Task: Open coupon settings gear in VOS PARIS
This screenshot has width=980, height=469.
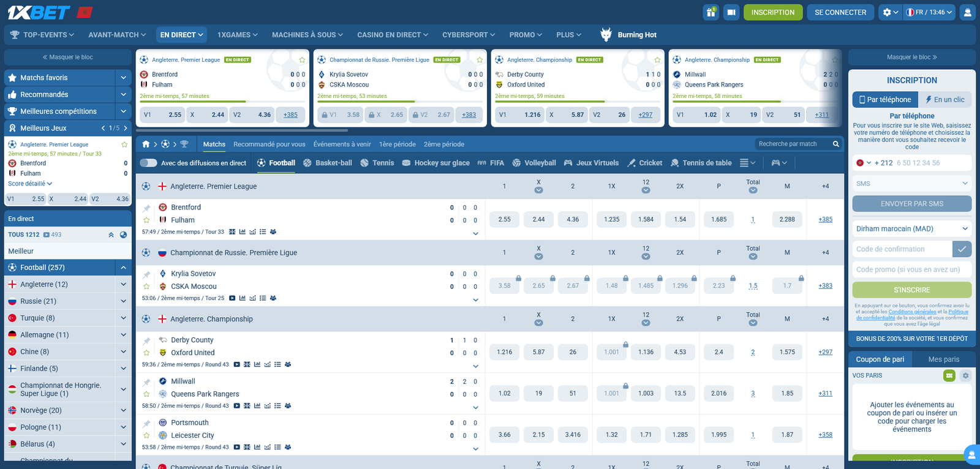Action: [x=965, y=375]
